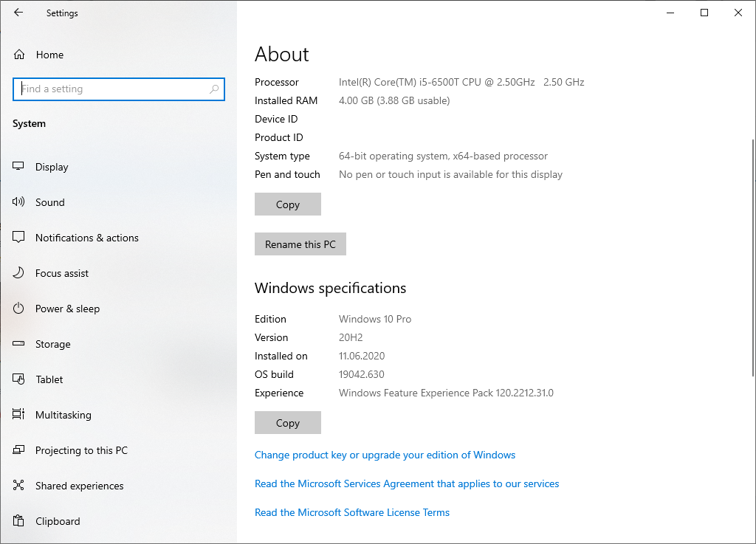Click the Multitasking icon
Screen dimensions: 756x544
coord(18,414)
